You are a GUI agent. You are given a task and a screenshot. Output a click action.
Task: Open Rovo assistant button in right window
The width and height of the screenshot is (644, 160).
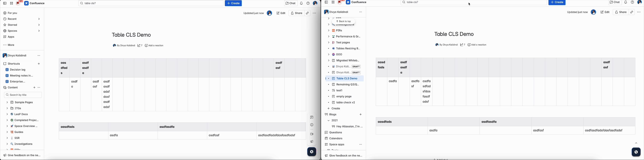point(636,152)
